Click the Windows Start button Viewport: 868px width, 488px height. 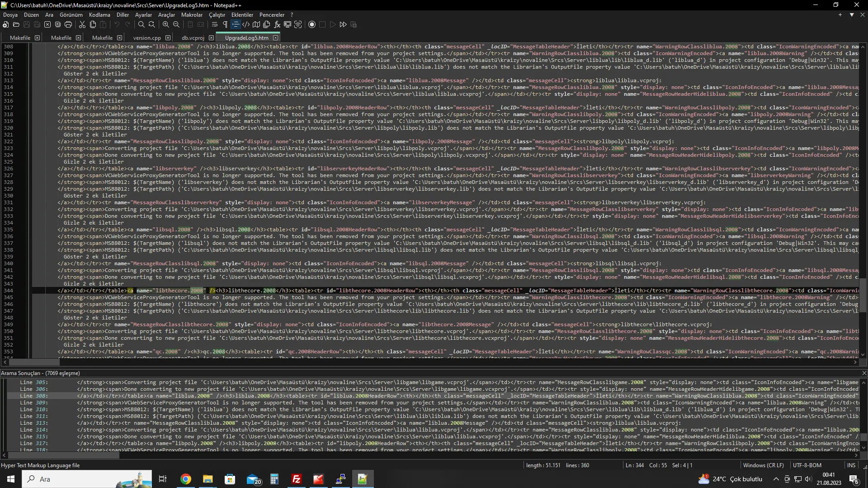coord(11,479)
